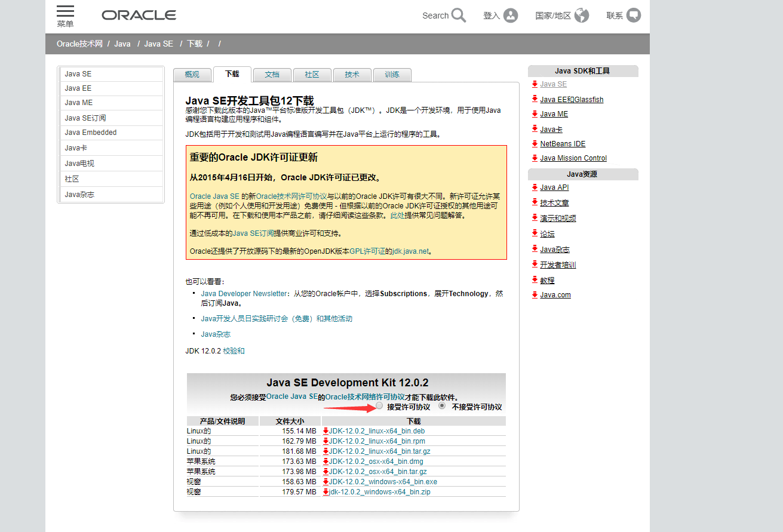Viewport: 783px width, 532px height.
Task: Open Java电视 in left navigation
Action: [x=111, y=164]
